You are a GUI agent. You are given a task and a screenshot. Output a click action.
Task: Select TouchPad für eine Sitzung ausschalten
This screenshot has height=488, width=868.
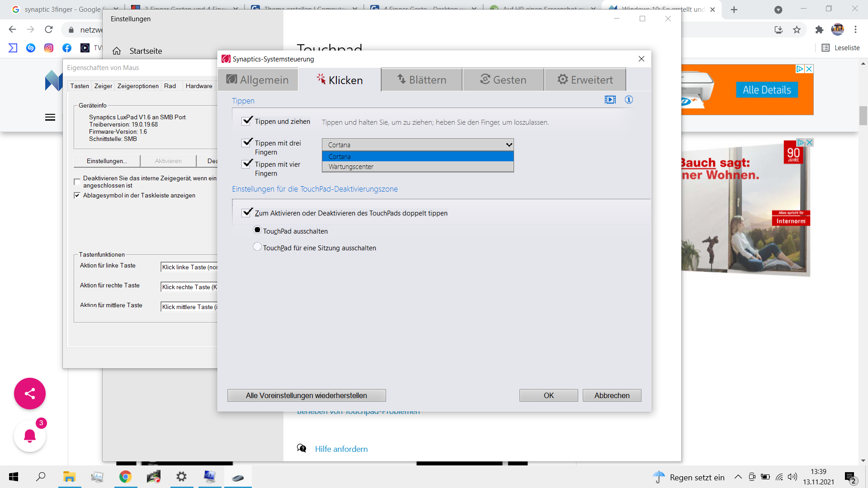(x=257, y=247)
